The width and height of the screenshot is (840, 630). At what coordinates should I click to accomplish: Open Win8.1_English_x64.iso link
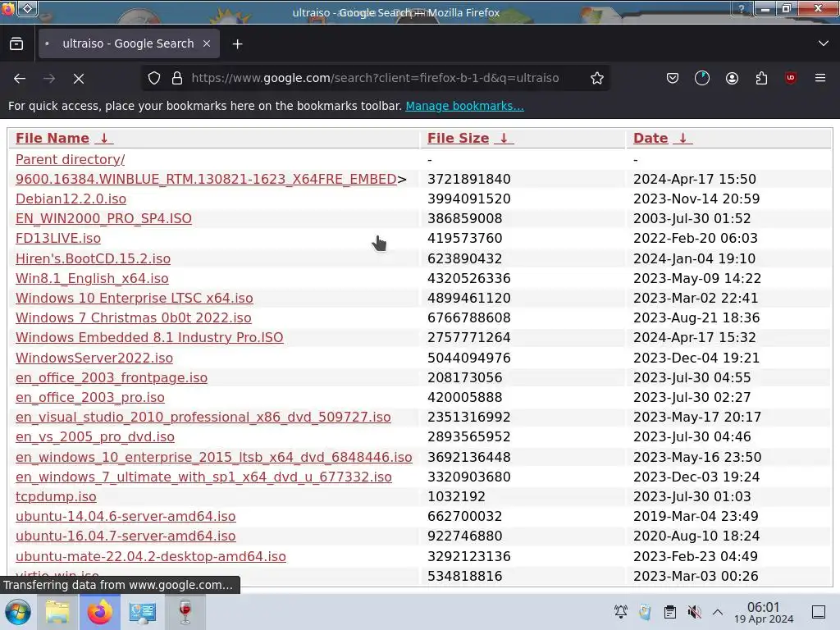[92, 279]
